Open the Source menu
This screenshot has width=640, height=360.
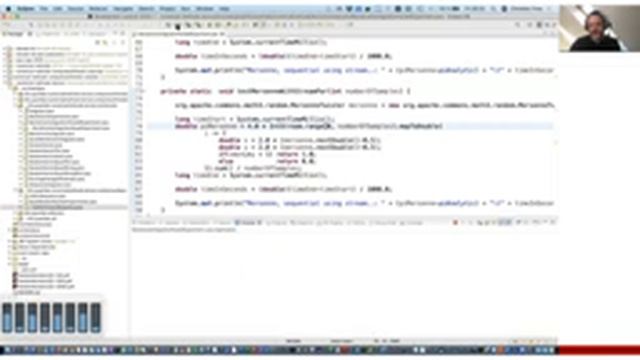pos(75,9)
